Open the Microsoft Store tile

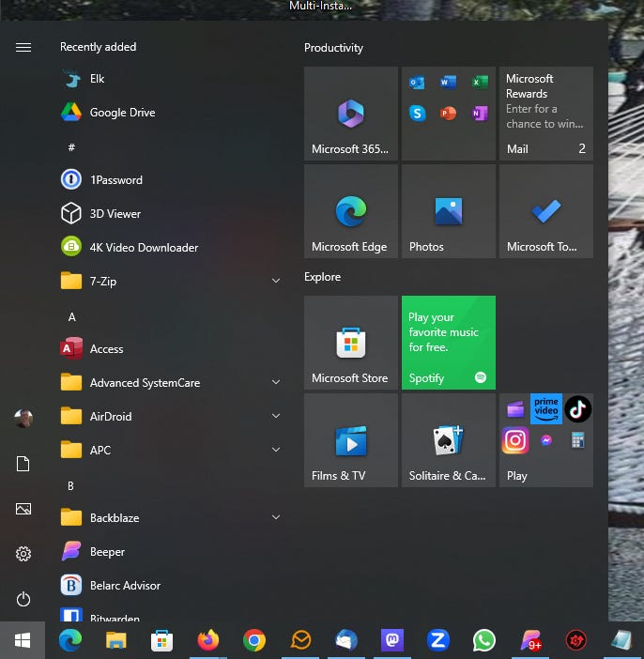coord(351,343)
